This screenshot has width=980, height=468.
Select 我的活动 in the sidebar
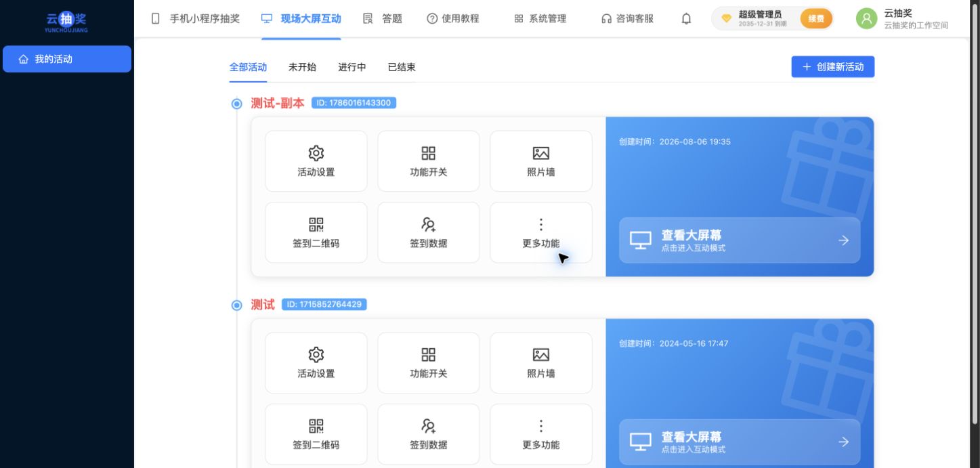[67, 59]
